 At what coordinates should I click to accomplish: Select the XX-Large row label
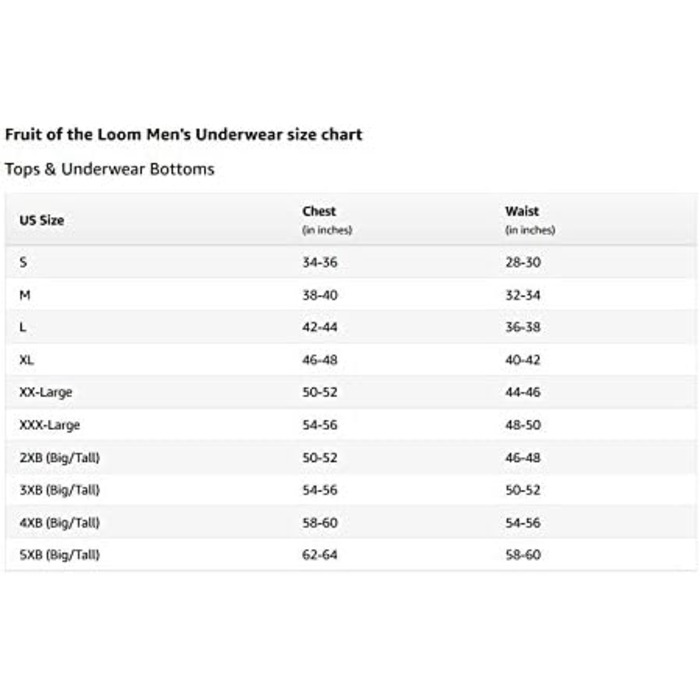(46, 393)
